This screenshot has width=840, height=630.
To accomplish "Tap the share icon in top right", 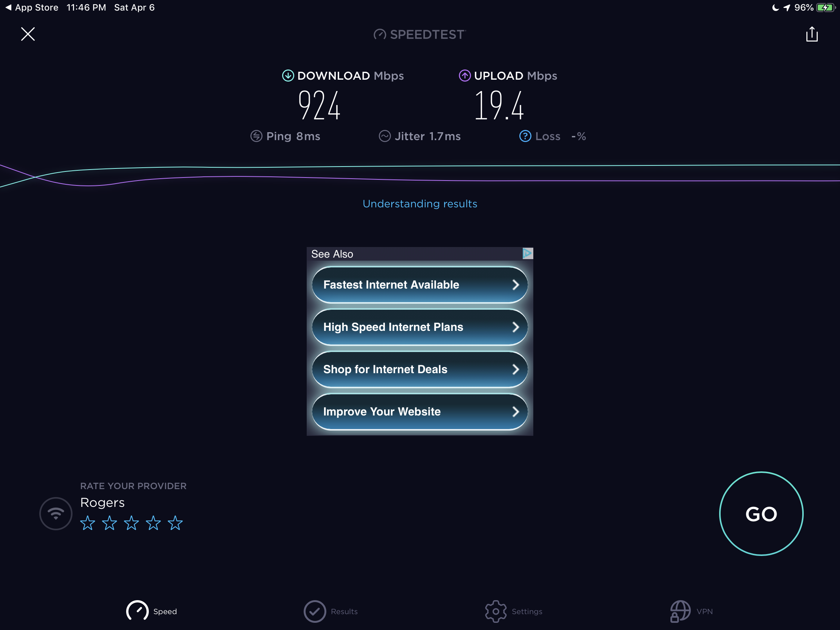I will [812, 34].
